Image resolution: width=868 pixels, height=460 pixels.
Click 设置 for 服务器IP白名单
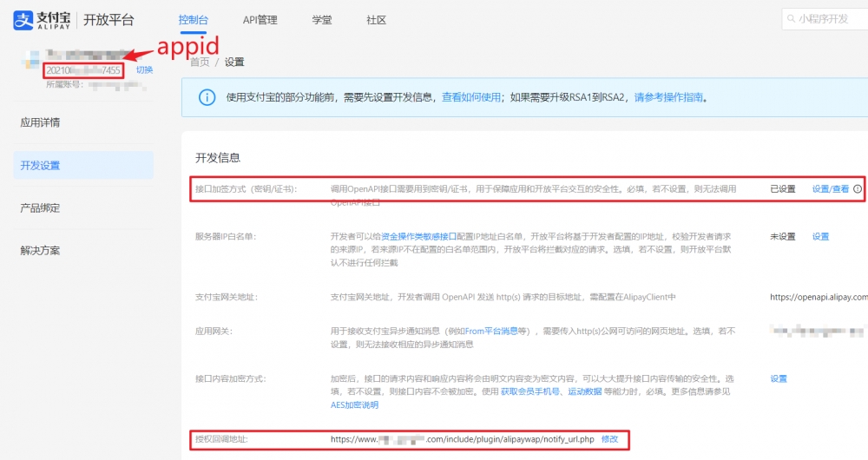(x=820, y=236)
